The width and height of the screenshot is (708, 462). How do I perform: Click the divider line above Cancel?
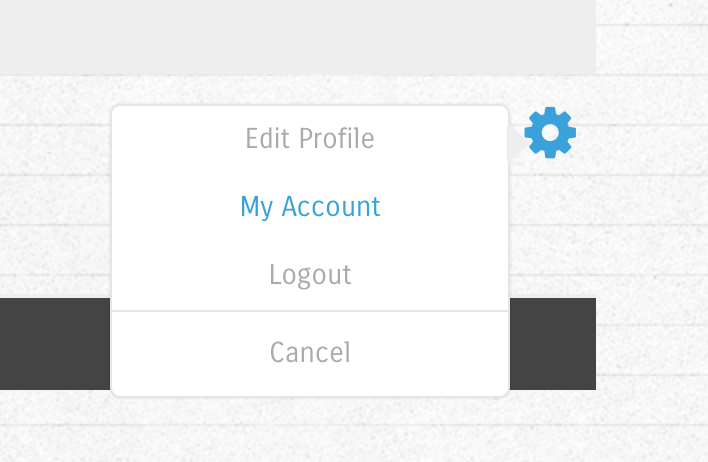[x=310, y=311]
